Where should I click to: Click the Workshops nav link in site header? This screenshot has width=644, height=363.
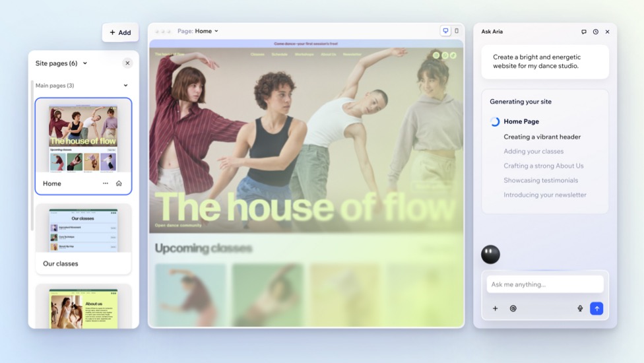point(304,54)
